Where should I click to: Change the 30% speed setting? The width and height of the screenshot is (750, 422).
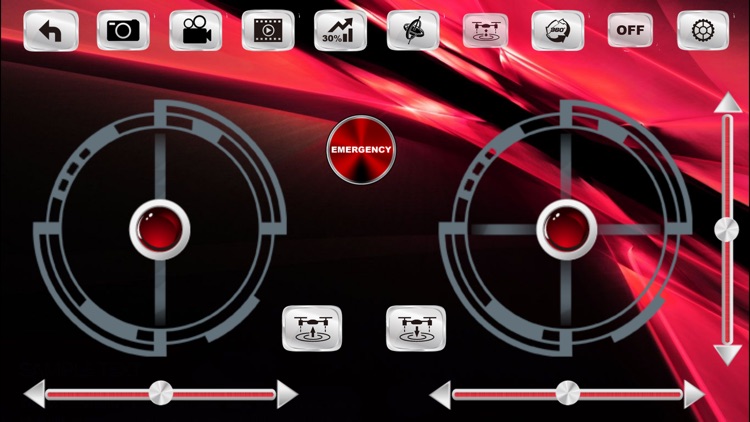tap(340, 31)
